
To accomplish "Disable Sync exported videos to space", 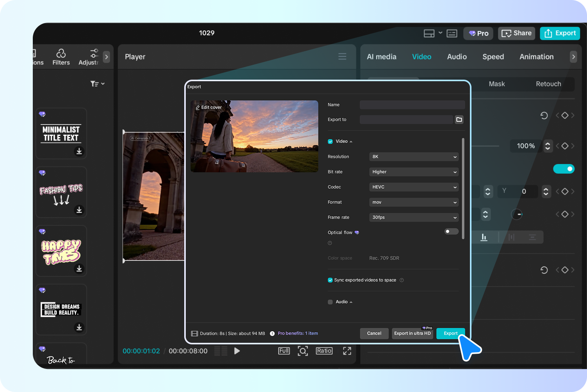I will (x=330, y=280).
